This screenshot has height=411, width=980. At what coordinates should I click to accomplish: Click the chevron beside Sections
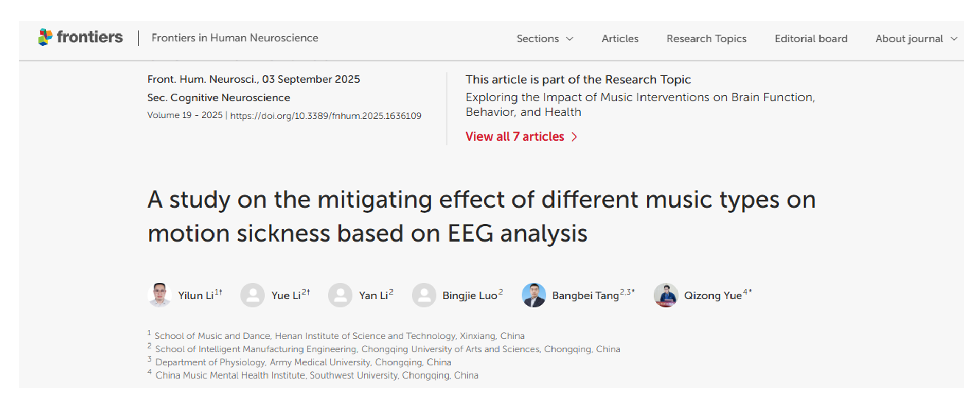569,39
